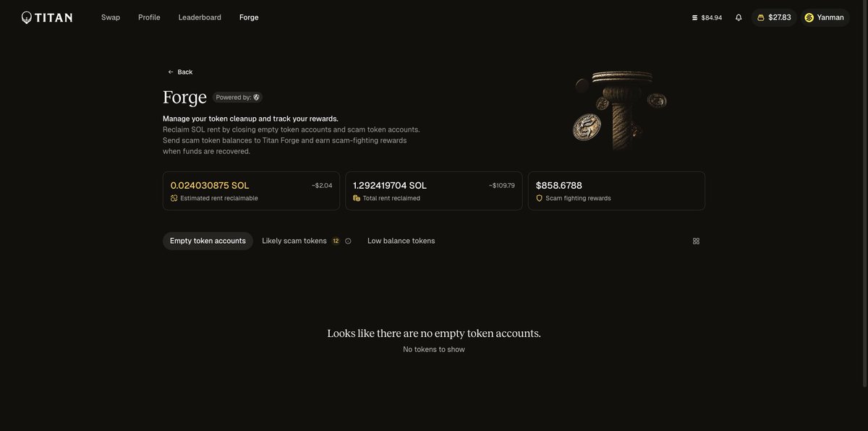
Task: Go to the Profile page
Action: pyautogui.click(x=149, y=17)
